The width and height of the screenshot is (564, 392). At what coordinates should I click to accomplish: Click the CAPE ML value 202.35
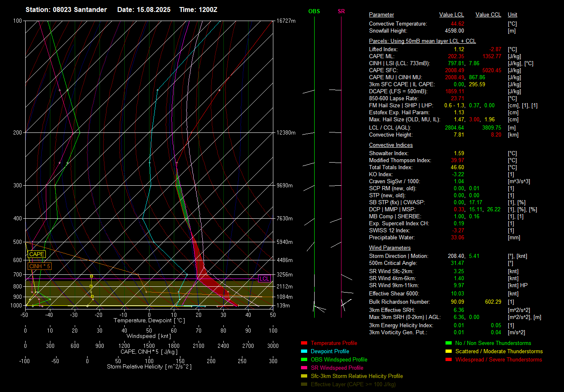point(456,57)
